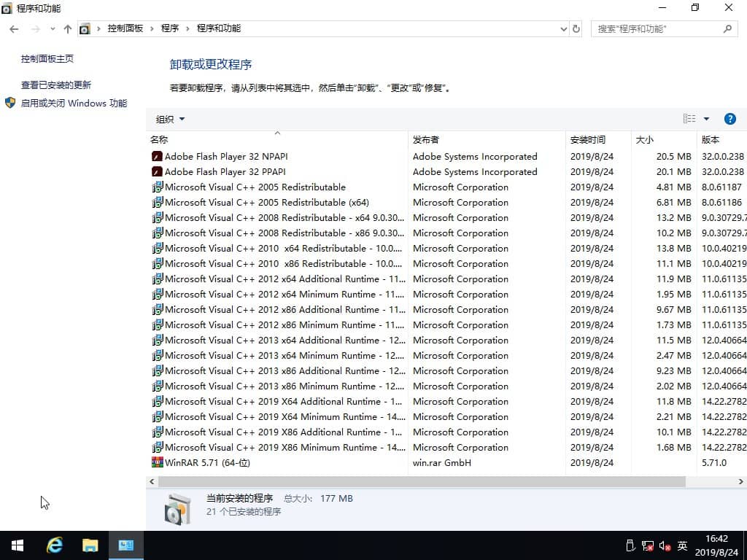Switch input language via the 英 indicator

click(681, 545)
